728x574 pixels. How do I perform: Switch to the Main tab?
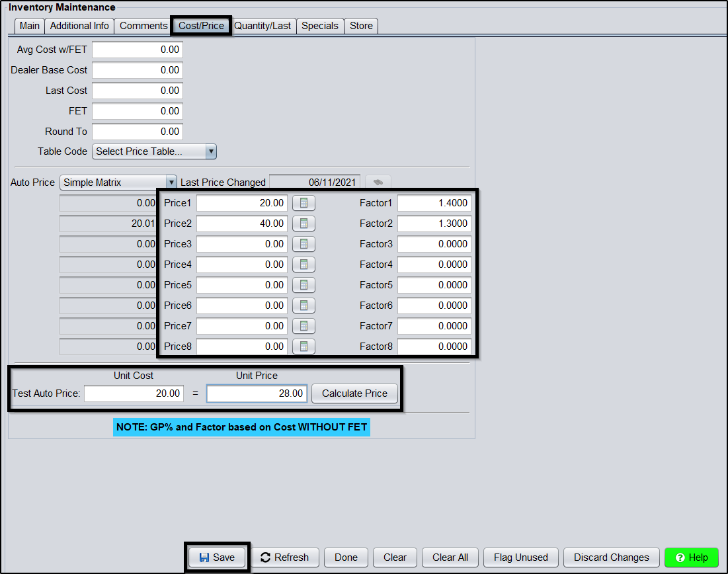(29, 26)
